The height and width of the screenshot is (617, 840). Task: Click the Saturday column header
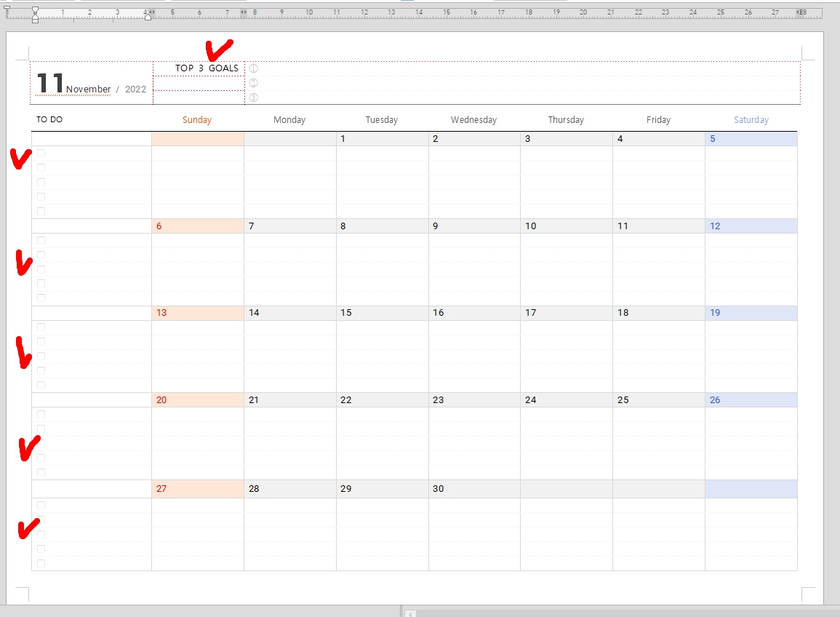click(x=751, y=119)
